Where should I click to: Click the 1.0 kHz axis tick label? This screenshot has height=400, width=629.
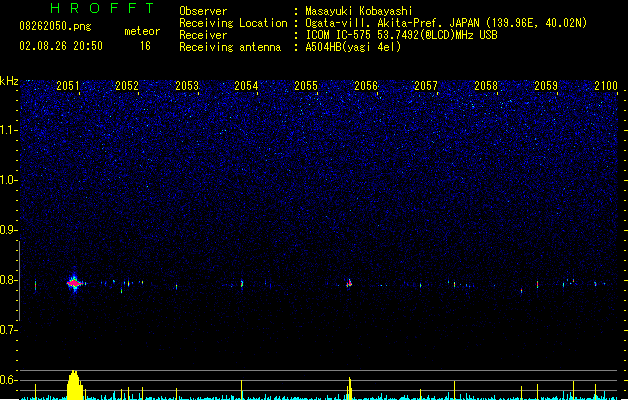(x=8, y=180)
